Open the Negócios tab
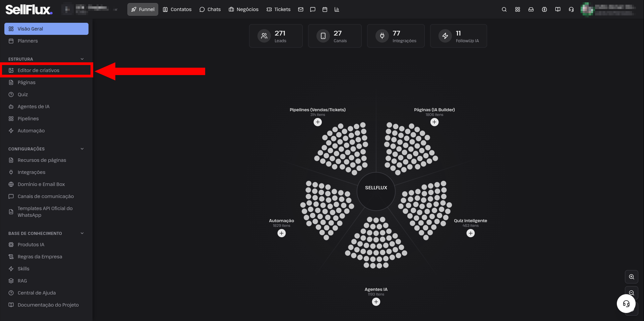Image resolution: width=644 pixels, height=321 pixels. pos(244,9)
